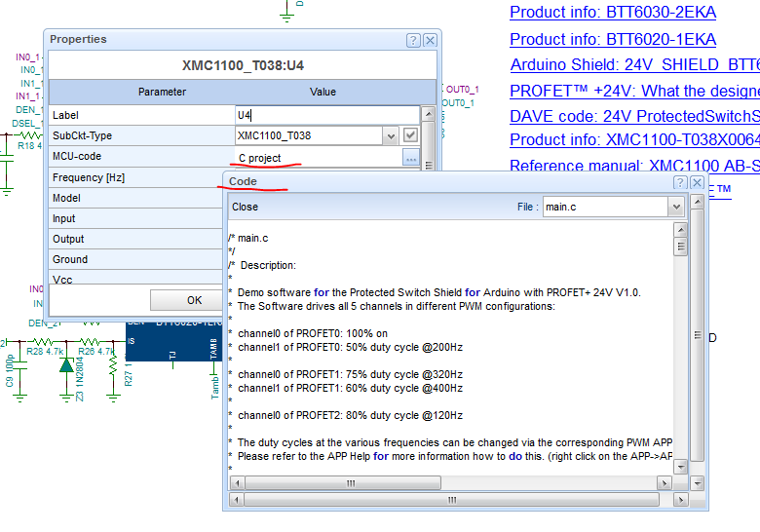Click code editor vertical scroll up arrow

[x=680, y=230]
